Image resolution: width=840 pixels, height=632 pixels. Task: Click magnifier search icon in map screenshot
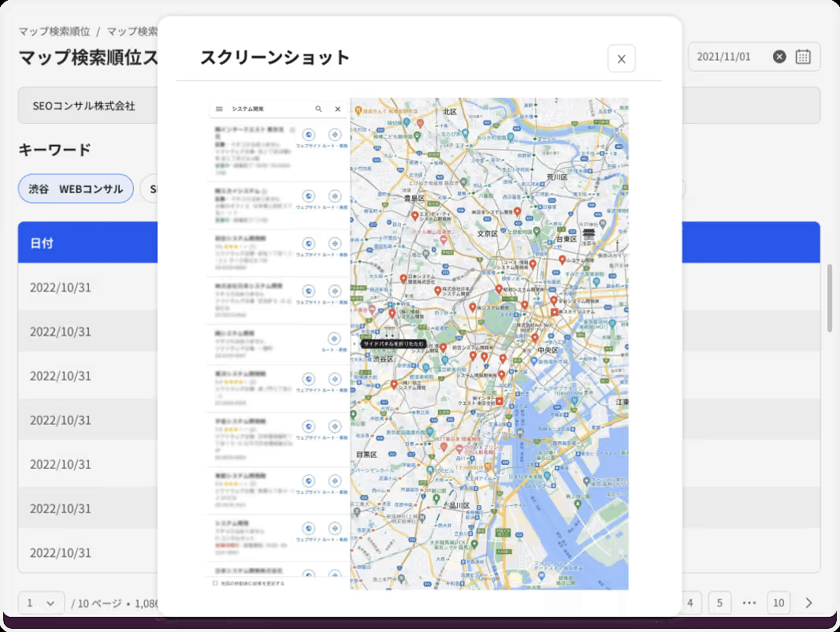point(319,109)
